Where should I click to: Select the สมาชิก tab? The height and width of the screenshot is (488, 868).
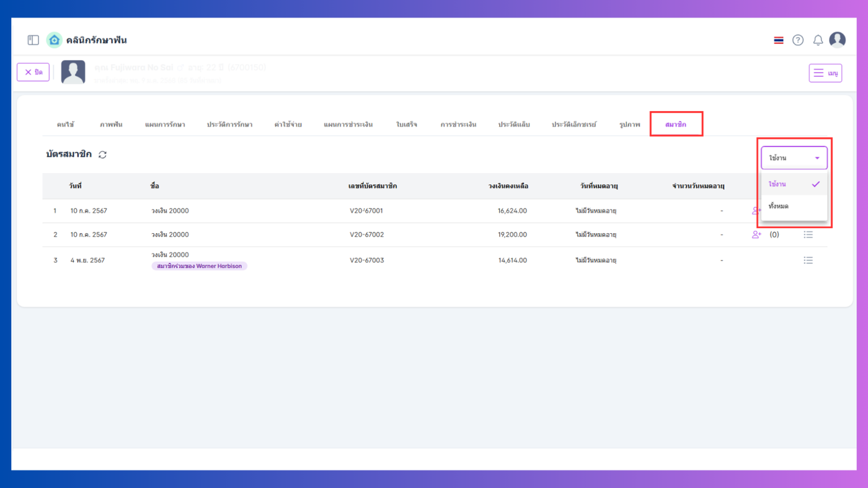tap(676, 125)
